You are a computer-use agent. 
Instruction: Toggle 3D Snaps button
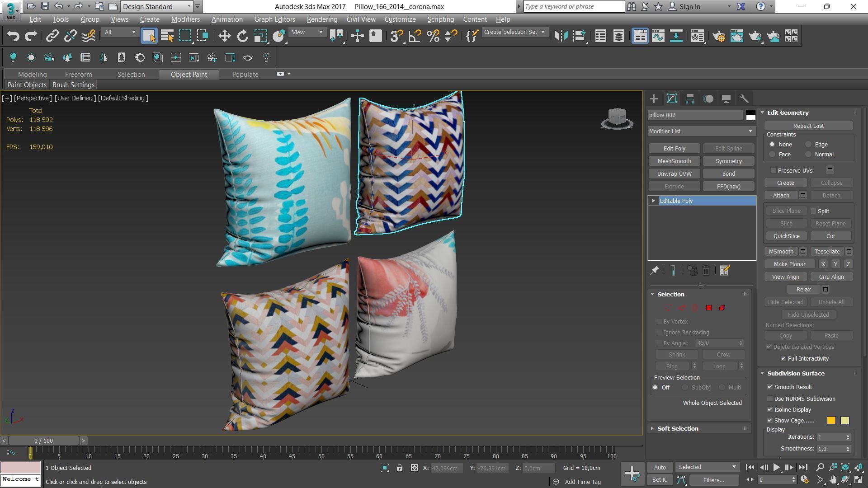(396, 36)
